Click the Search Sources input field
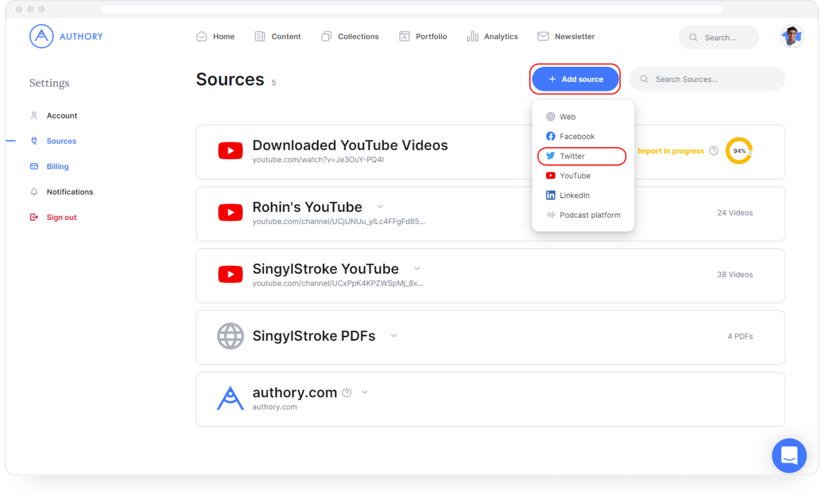Viewport: 824px width, 504px height. tap(707, 79)
